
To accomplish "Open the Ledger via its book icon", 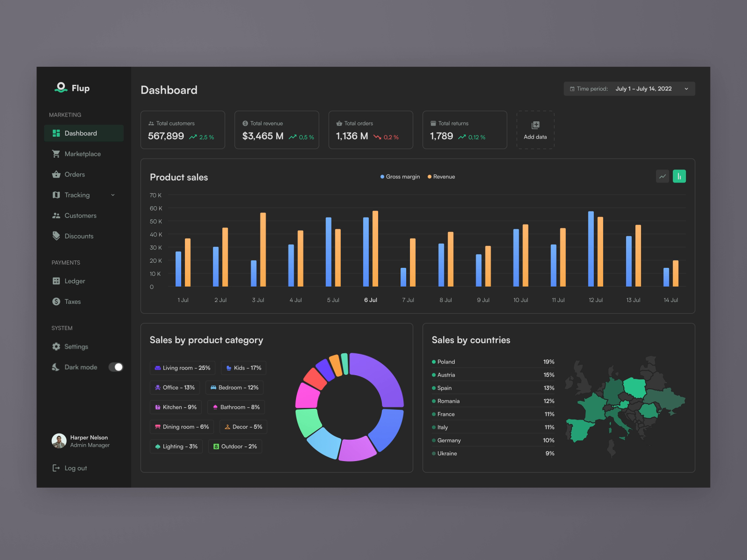I will 56,281.
